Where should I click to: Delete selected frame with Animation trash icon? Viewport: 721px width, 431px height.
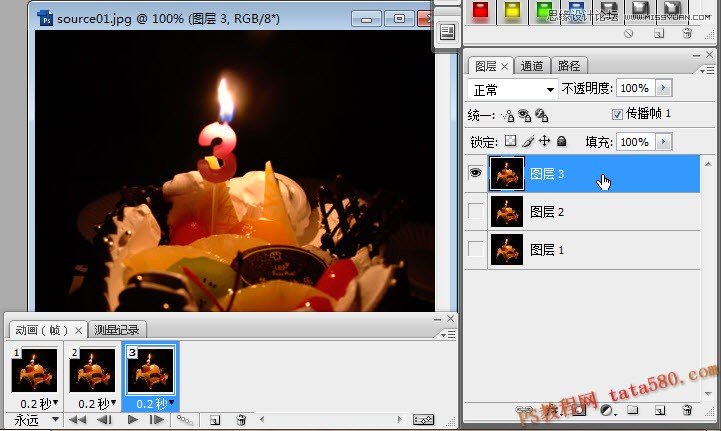[241, 420]
